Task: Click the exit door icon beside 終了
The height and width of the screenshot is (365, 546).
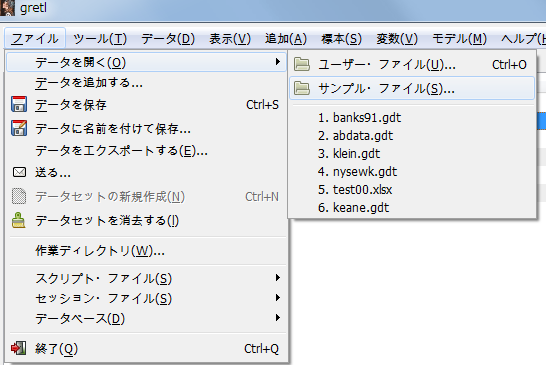Action: point(18,348)
